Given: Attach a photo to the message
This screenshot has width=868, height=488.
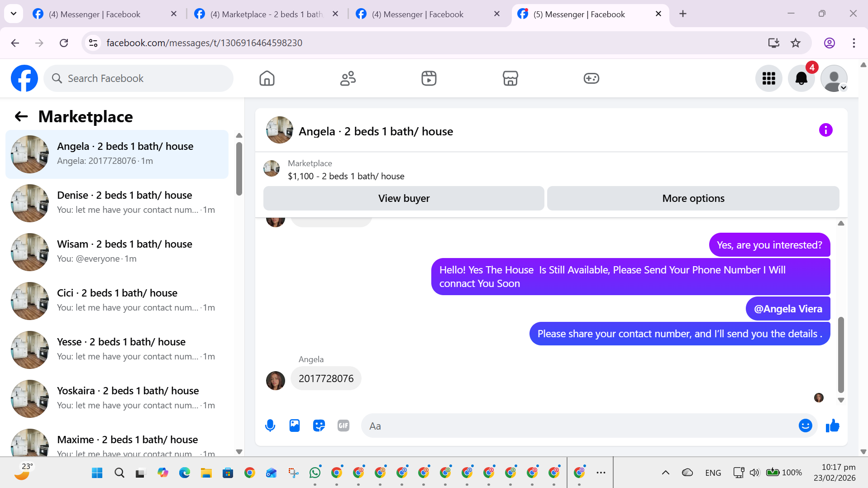Looking at the screenshot, I should (x=295, y=426).
